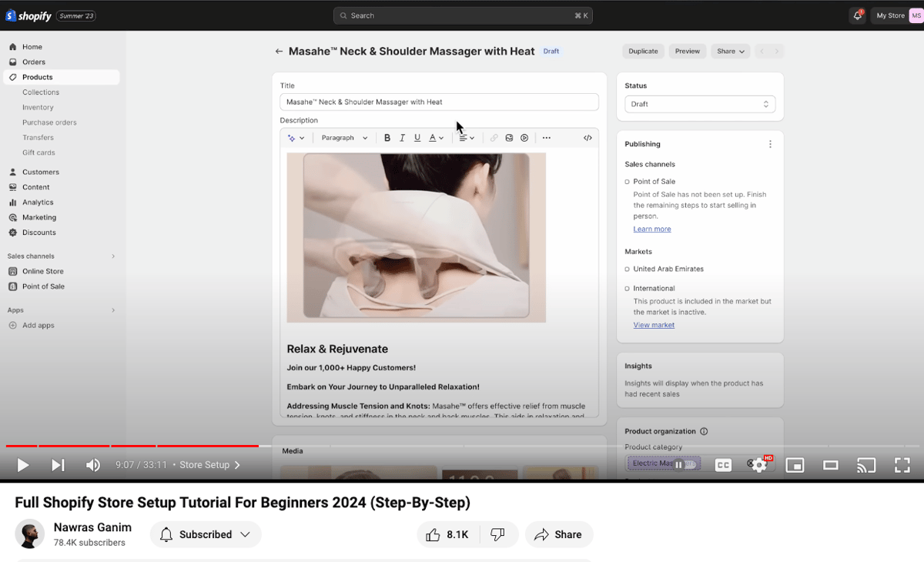Switch to theater mode
The image size is (924, 562).
click(x=830, y=465)
